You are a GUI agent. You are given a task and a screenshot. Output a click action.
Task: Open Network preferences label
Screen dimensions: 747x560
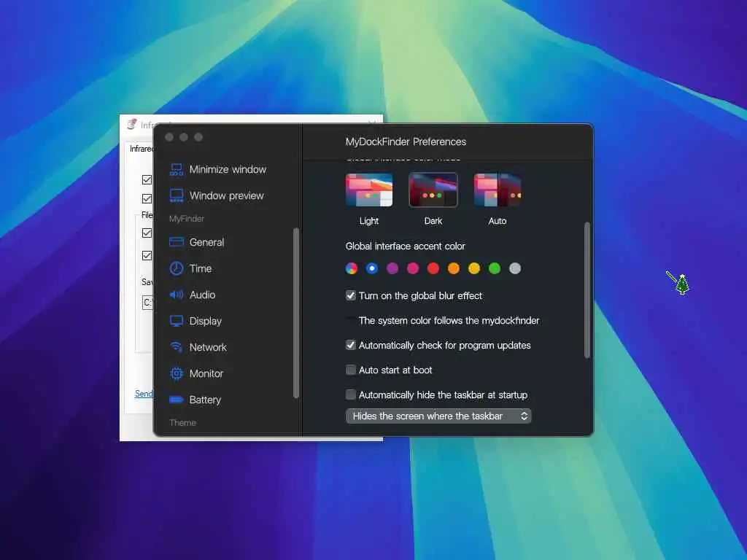(208, 347)
